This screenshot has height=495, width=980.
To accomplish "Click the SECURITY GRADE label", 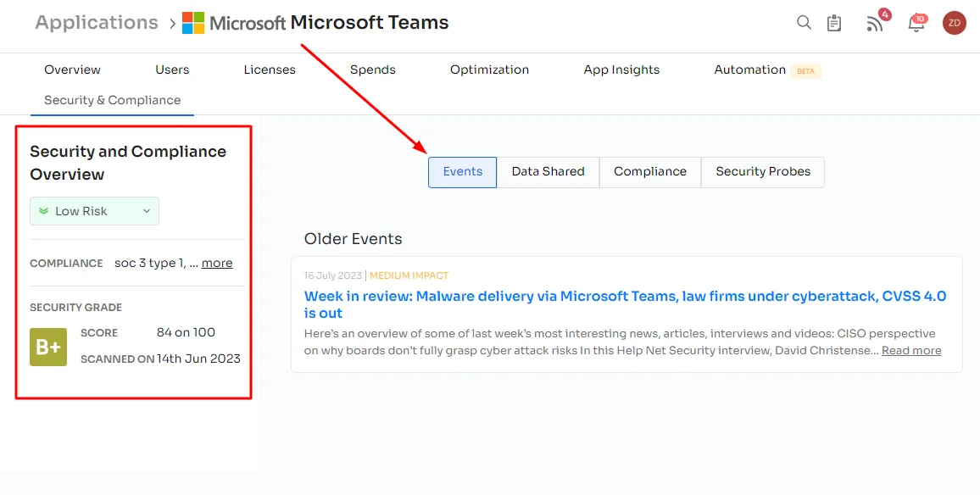I will point(75,308).
